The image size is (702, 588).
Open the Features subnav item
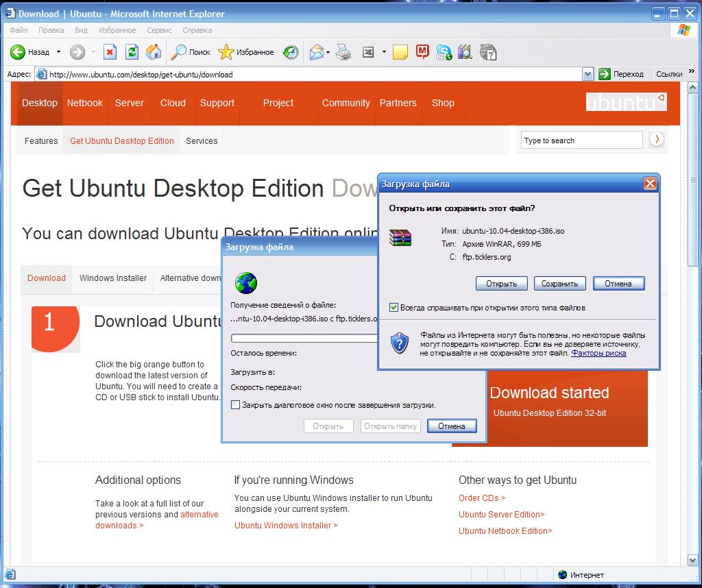point(41,140)
